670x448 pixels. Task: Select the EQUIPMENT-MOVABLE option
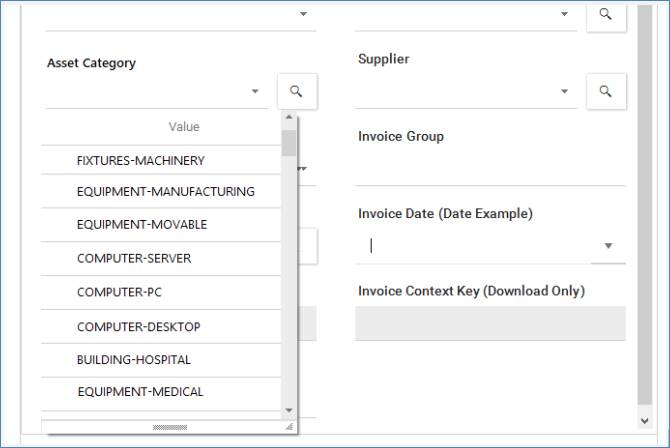point(141,225)
